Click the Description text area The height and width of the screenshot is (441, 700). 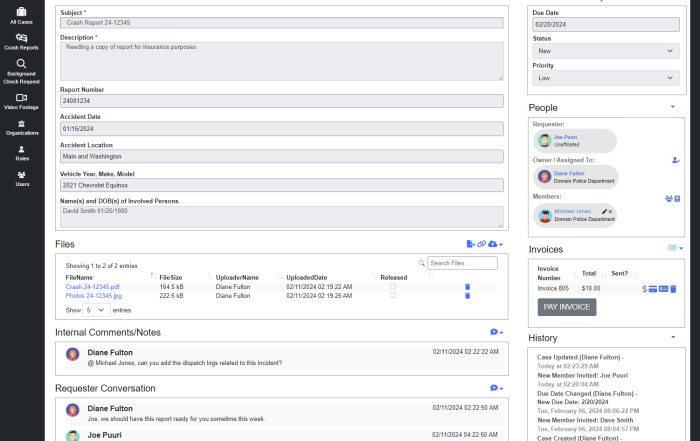(282, 61)
